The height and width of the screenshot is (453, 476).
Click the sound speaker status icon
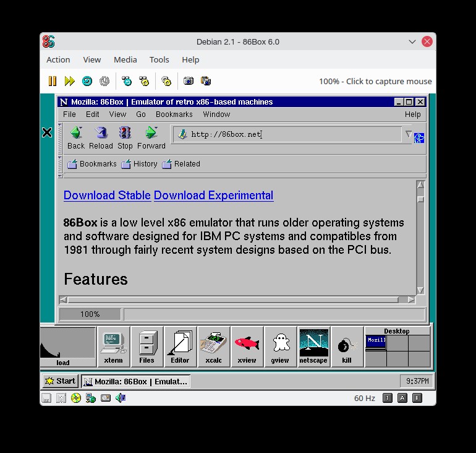coord(121,398)
